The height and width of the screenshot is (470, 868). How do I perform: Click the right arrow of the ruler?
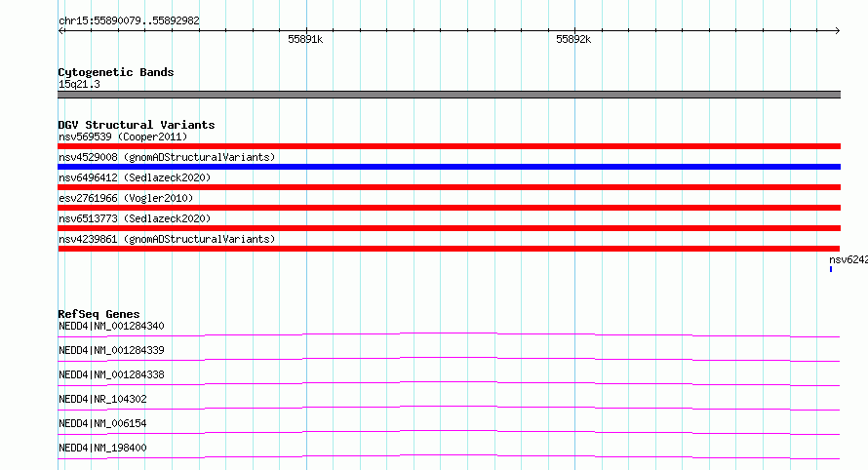click(837, 30)
